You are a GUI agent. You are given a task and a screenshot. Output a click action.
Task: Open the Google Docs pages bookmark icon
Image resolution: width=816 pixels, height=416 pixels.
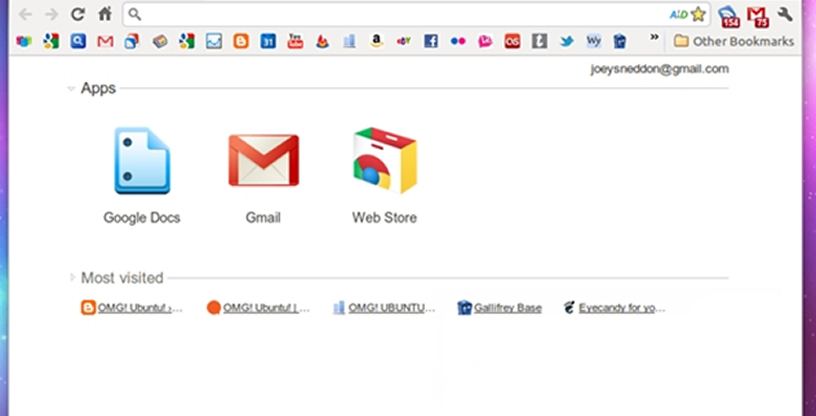(x=132, y=41)
